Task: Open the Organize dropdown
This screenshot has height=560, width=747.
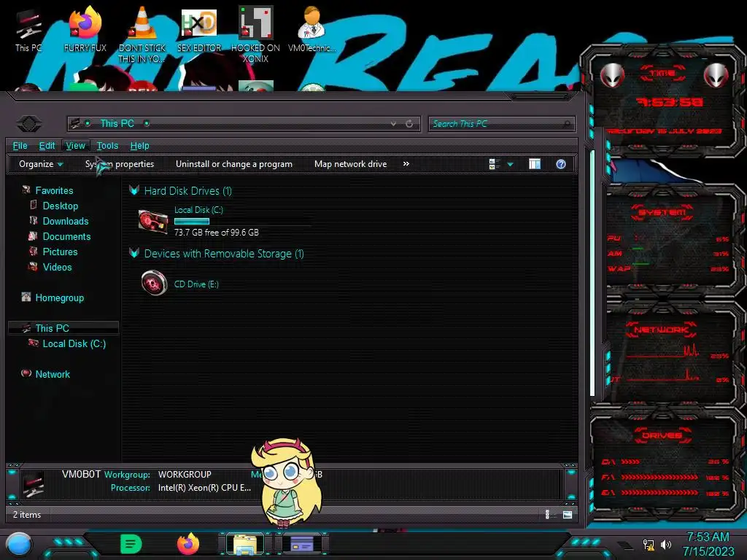Action: [x=41, y=164]
